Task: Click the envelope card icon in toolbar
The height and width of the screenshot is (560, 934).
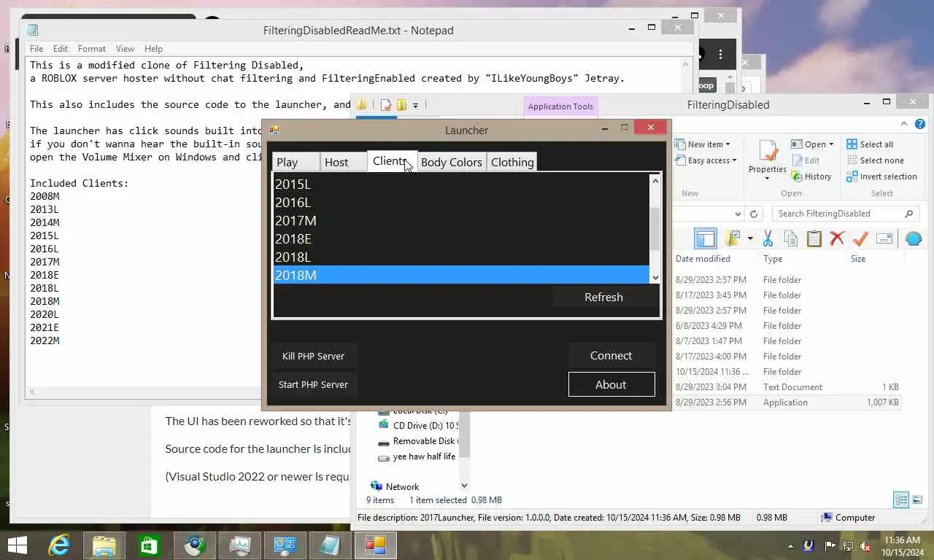Action: pyautogui.click(x=884, y=238)
